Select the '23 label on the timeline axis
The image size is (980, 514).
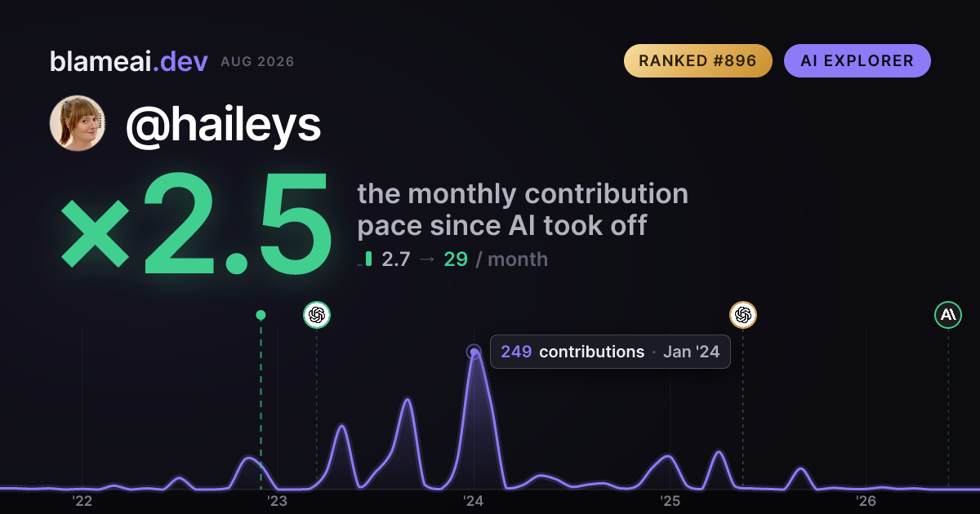pos(278,501)
